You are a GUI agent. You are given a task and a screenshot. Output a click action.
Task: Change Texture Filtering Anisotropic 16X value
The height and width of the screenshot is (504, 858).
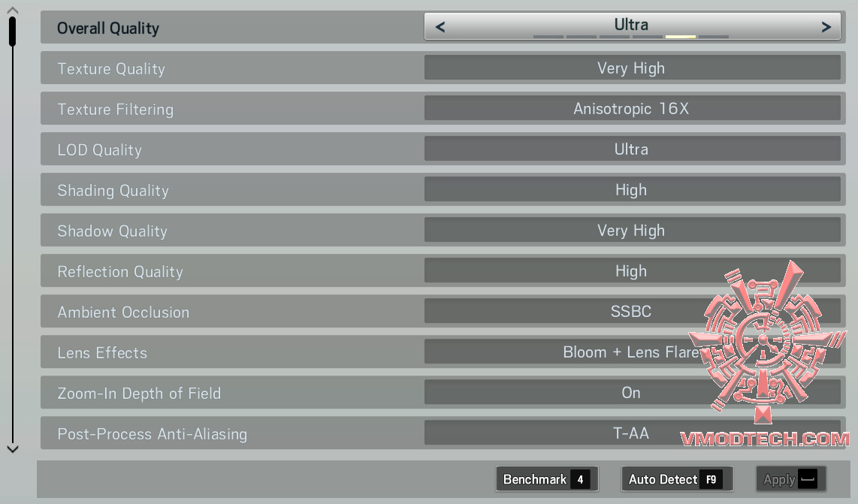click(x=631, y=109)
